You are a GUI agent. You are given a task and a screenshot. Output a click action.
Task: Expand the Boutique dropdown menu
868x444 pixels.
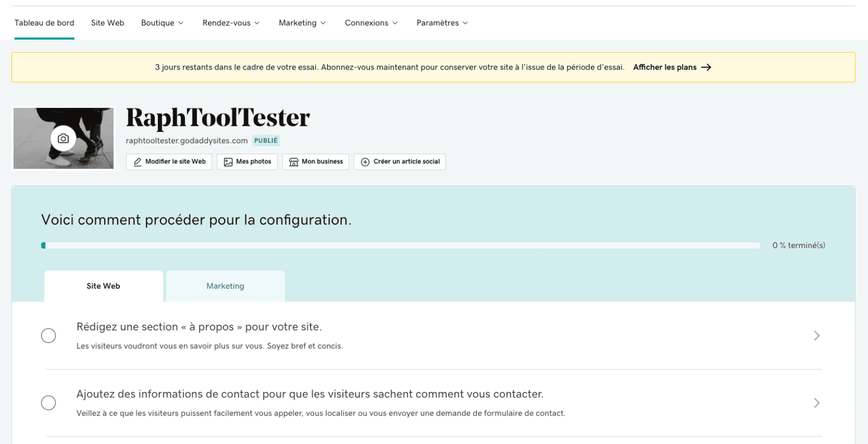[x=162, y=23]
